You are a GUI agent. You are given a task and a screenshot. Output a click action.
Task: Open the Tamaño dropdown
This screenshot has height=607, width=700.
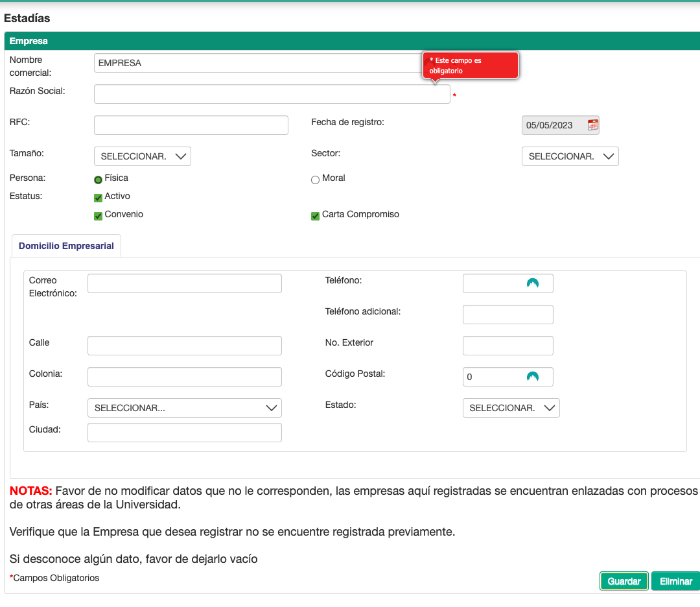[x=142, y=156]
